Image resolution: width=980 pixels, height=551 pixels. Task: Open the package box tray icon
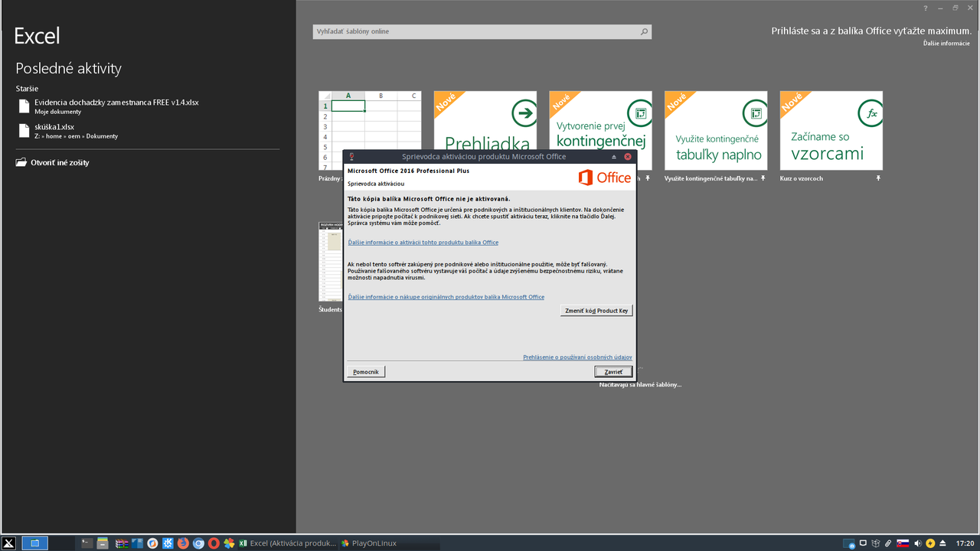(x=876, y=543)
